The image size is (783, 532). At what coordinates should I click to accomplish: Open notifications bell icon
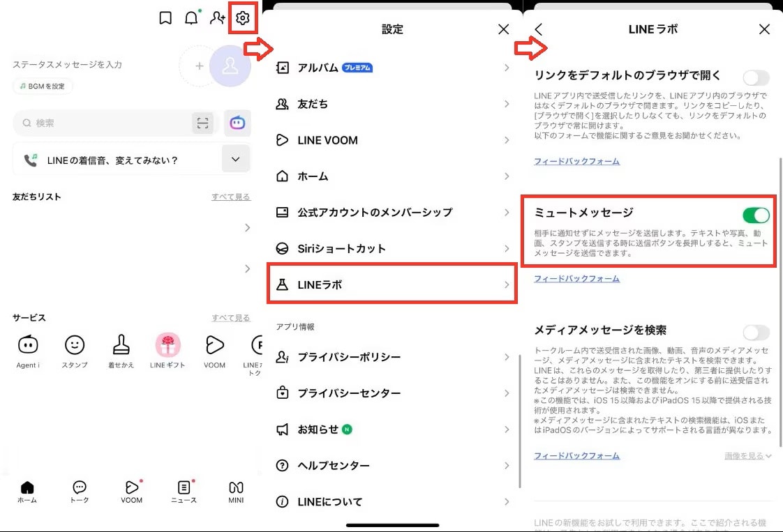click(192, 18)
